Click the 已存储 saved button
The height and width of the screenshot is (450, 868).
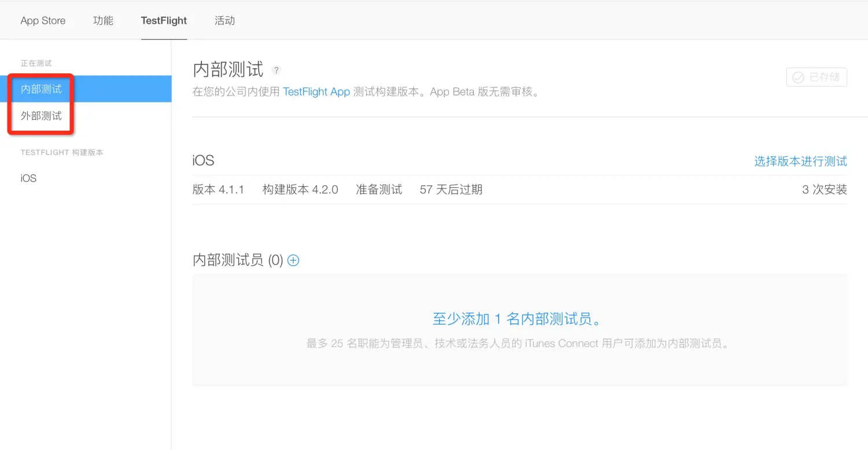[x=816, y=78]
